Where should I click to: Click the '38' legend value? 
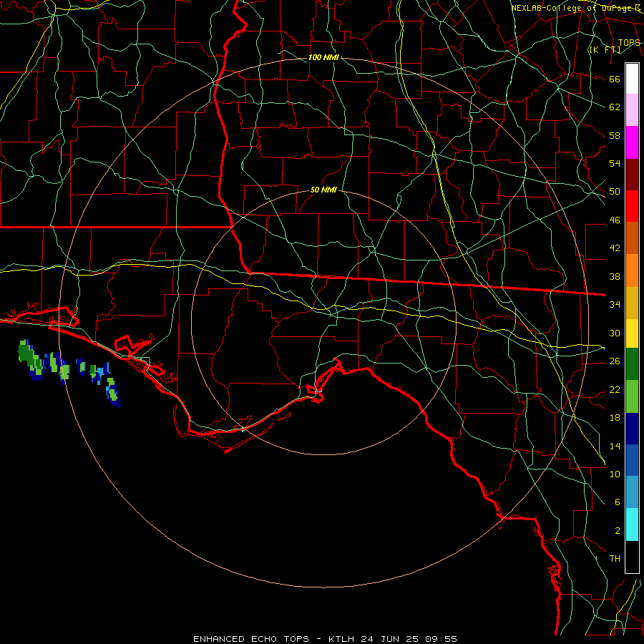pos(615,276)
